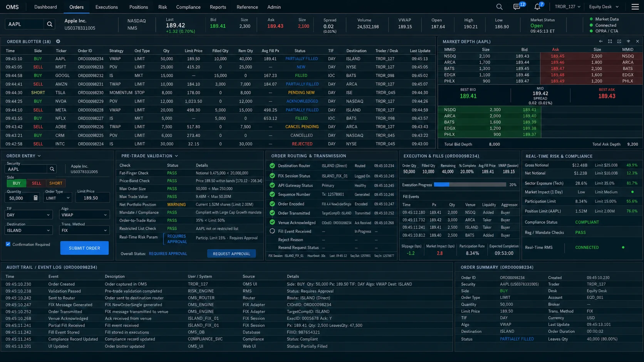Open the TIF DAY dropdown
644x362 pixels.
click(29, 215)
